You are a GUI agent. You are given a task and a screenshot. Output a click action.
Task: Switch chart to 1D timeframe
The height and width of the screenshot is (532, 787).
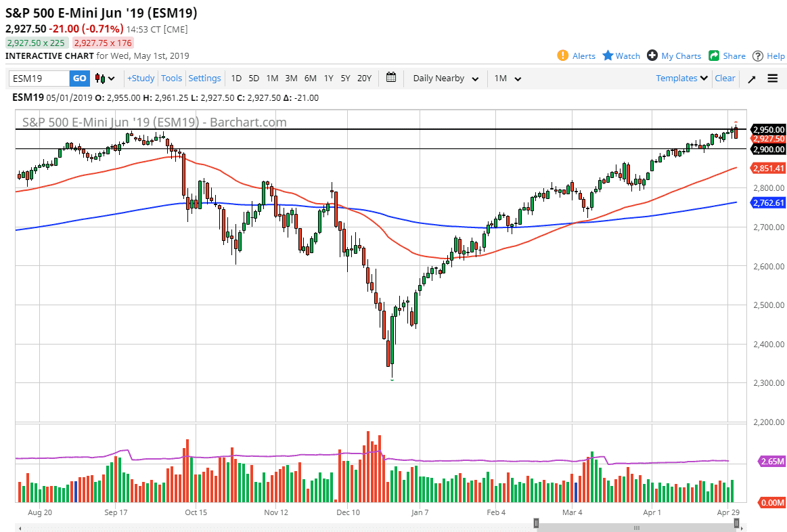[x=236, y=78]
